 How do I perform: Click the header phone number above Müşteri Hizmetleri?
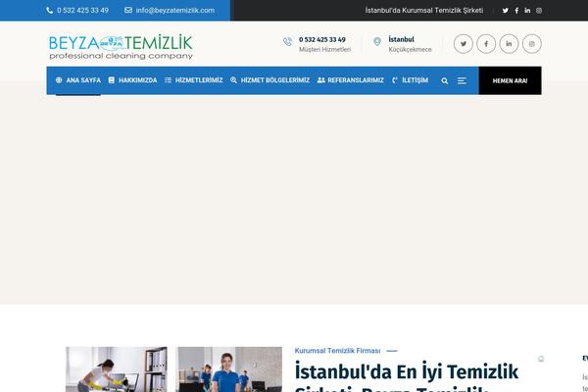tap(322, 40)
